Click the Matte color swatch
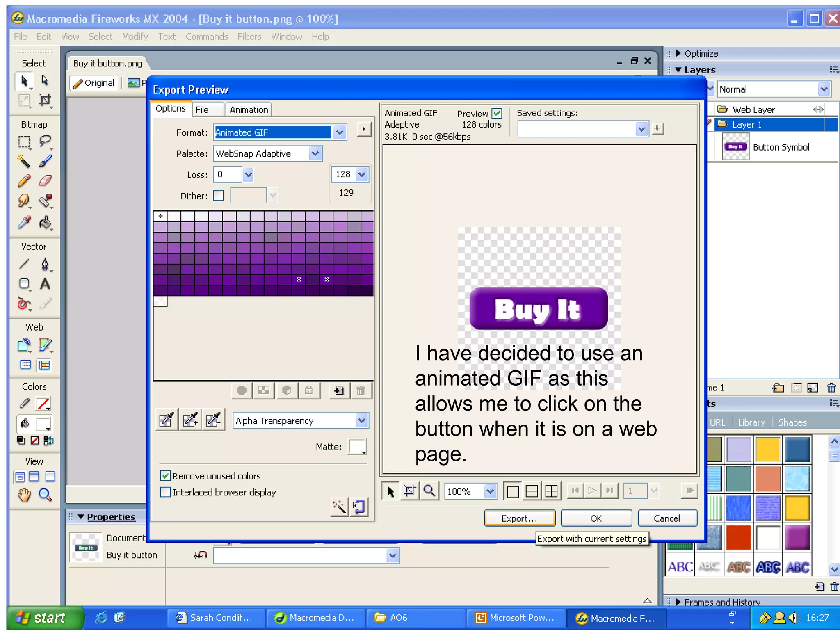This screenshot has height=630, width=840. click(357, 447)
